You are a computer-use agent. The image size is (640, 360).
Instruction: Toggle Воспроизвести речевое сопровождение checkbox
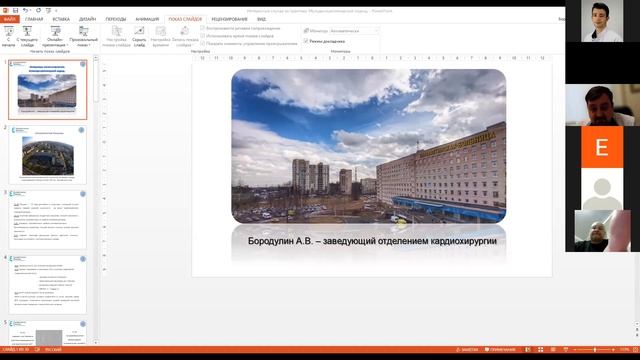[202, 28]
